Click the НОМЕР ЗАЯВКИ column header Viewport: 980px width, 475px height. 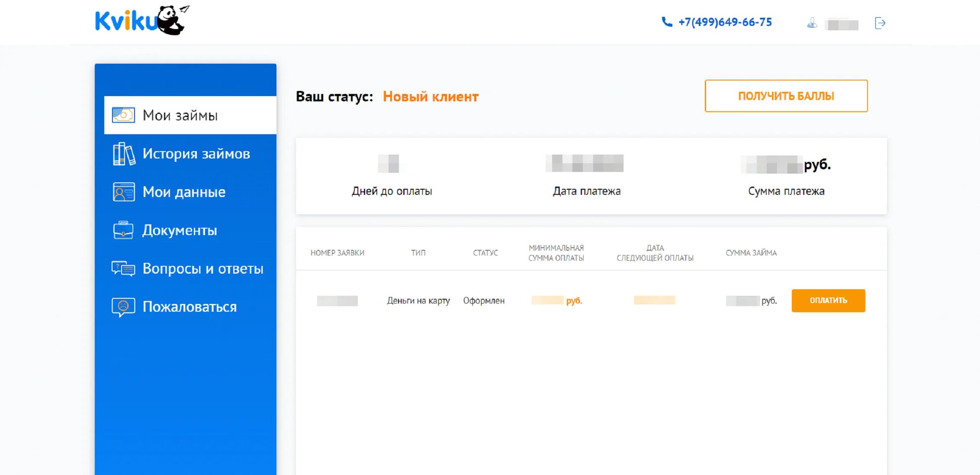337,253
